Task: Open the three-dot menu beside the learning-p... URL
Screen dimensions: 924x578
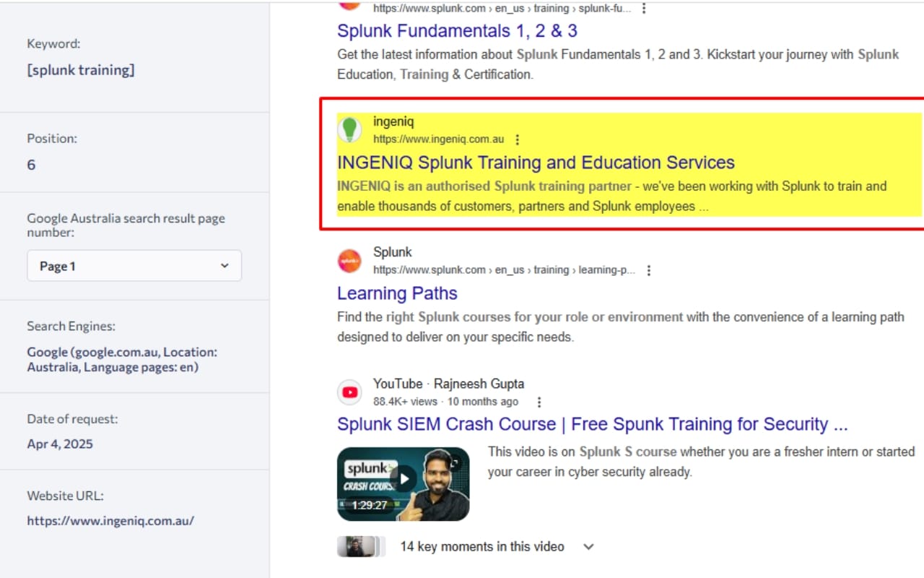Action: (x=648, y=270)
